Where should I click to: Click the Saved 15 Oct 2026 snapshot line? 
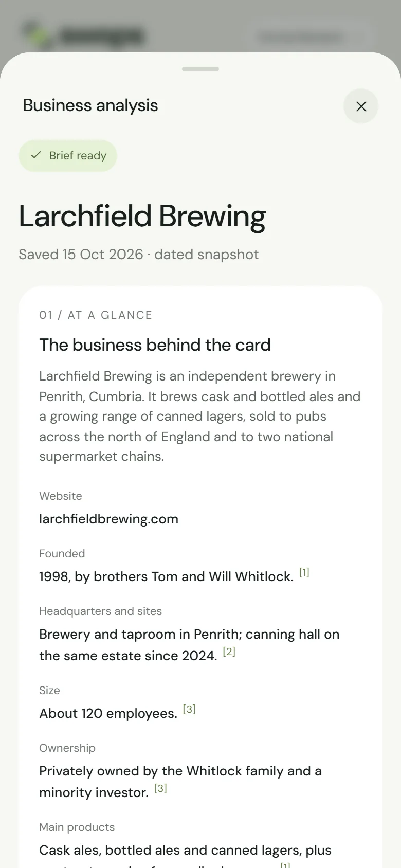click(x=139, y=255)
